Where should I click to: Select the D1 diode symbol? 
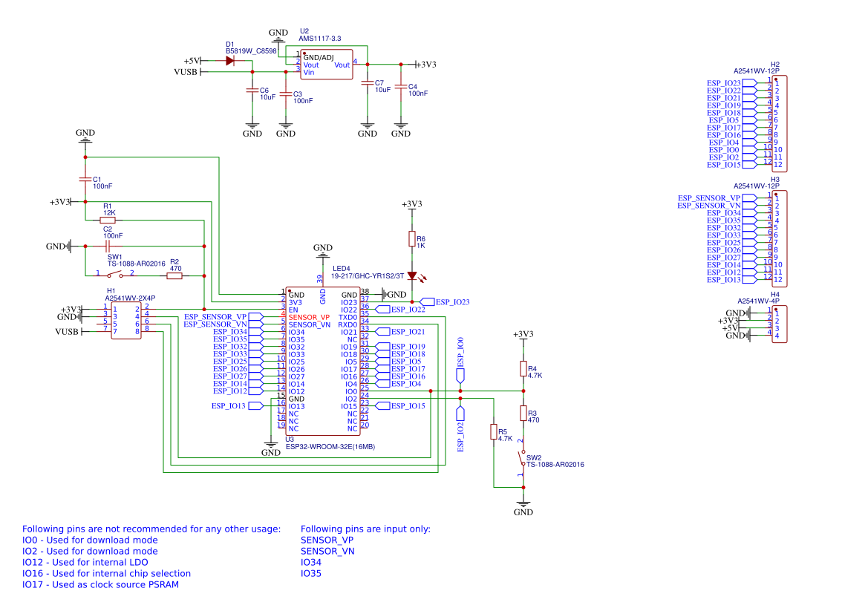[x=230, y=61]
